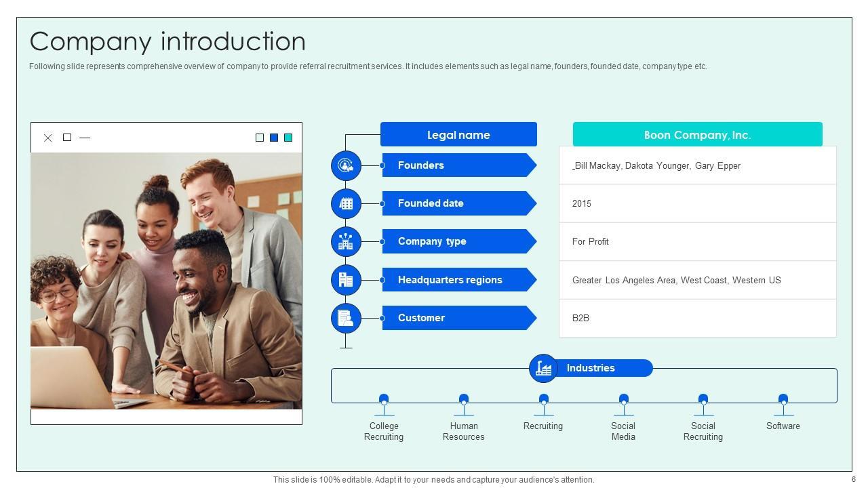This screenshot has width=868, height=488.
Task: Click the teal color square above photo
Action: tap(288, 138)
